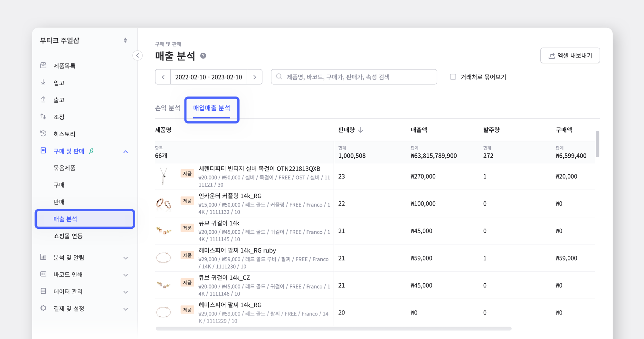This screenshot has width=644, height=339.
Task: Advance date range with the right arrow
Action: (254, 77)
